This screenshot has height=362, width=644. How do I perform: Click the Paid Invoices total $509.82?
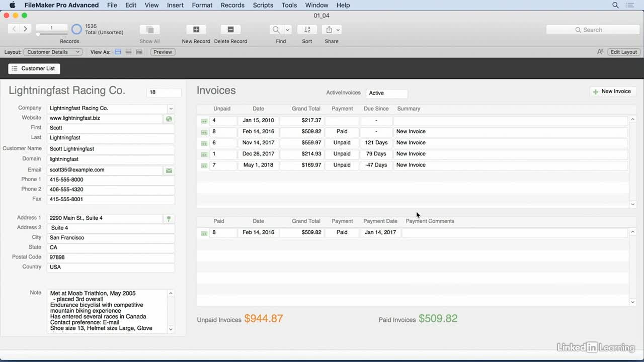438,318
